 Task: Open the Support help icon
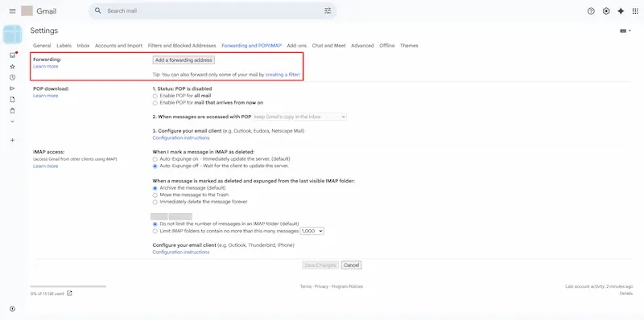[591, 11]
